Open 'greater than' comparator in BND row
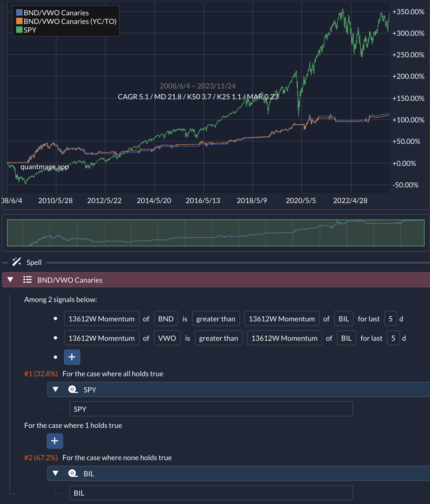The width and height of the screenshot is (430, 504). (216, 319)
